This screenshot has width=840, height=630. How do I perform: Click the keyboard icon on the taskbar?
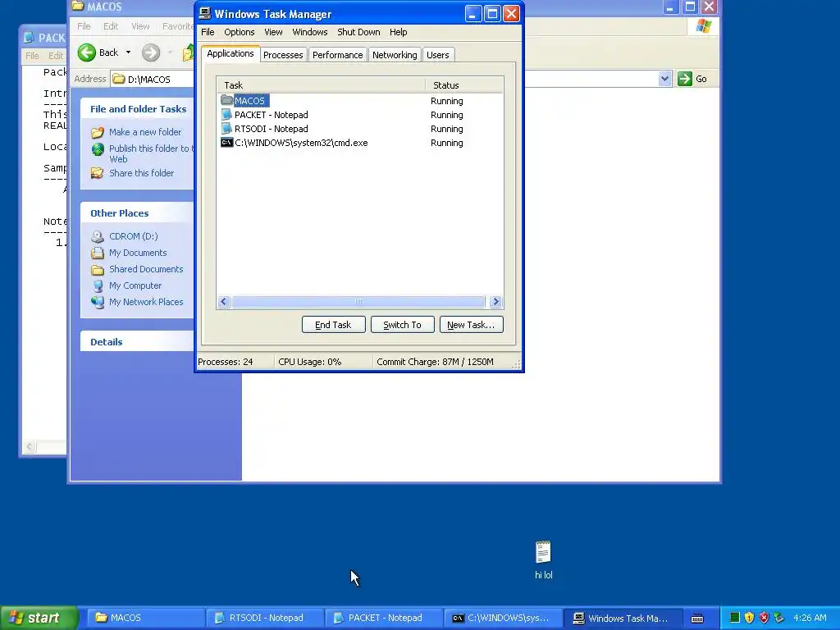pos(697,619)
